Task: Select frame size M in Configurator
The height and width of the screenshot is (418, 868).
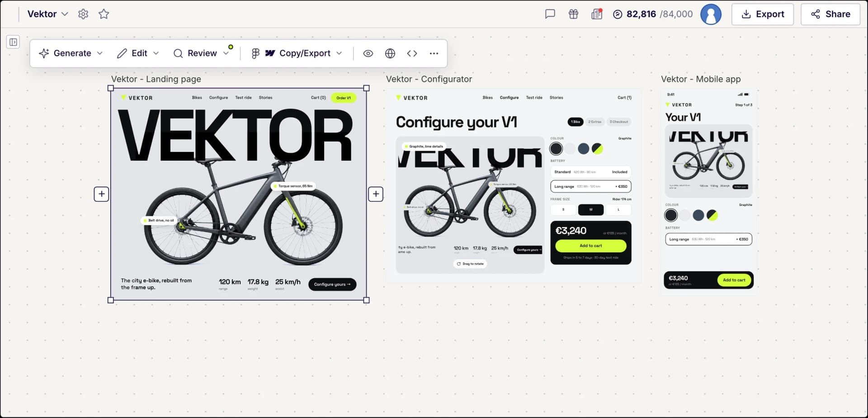Action: coord(590,209)
